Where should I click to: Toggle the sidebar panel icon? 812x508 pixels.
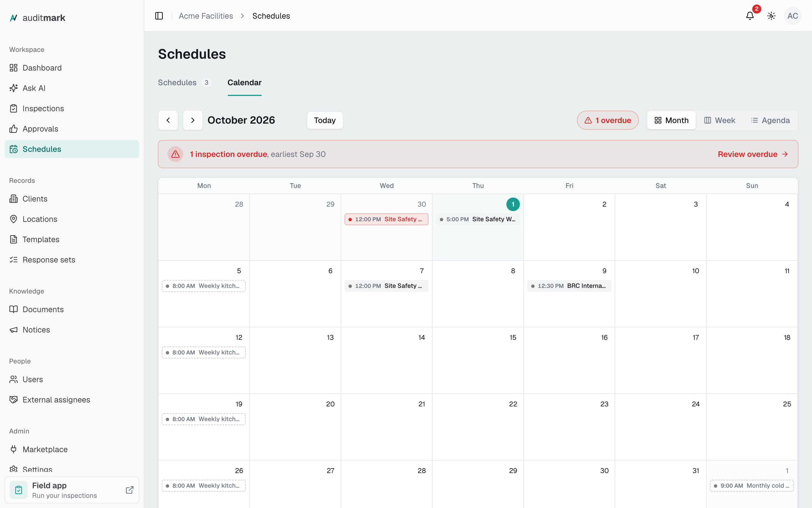point(159,16)
